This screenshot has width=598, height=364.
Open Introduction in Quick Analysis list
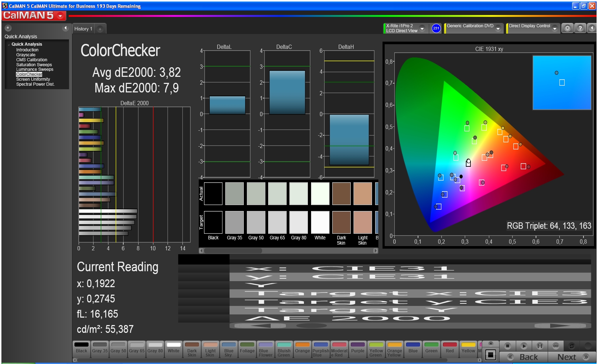pos(27,50)
